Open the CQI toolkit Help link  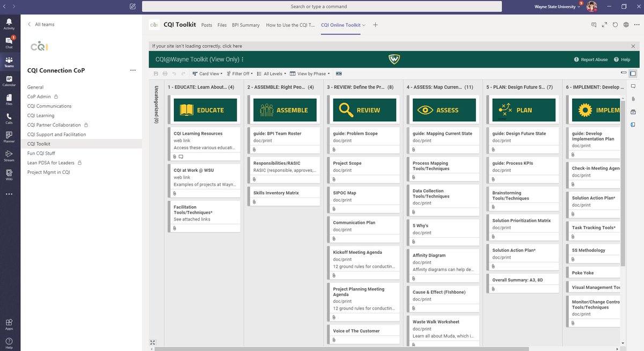623,60
